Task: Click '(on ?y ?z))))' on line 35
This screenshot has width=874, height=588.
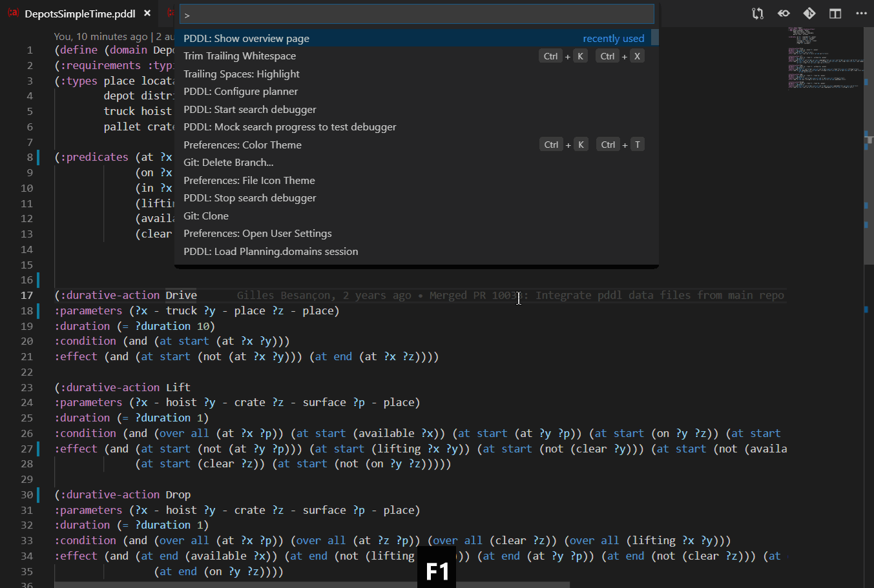Action: [244, 571]
